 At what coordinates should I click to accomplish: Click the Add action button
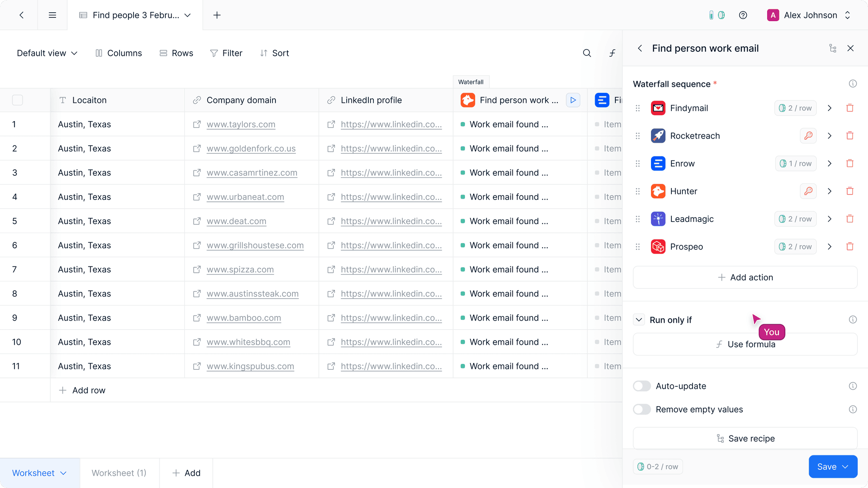click(x=745, y=277)
